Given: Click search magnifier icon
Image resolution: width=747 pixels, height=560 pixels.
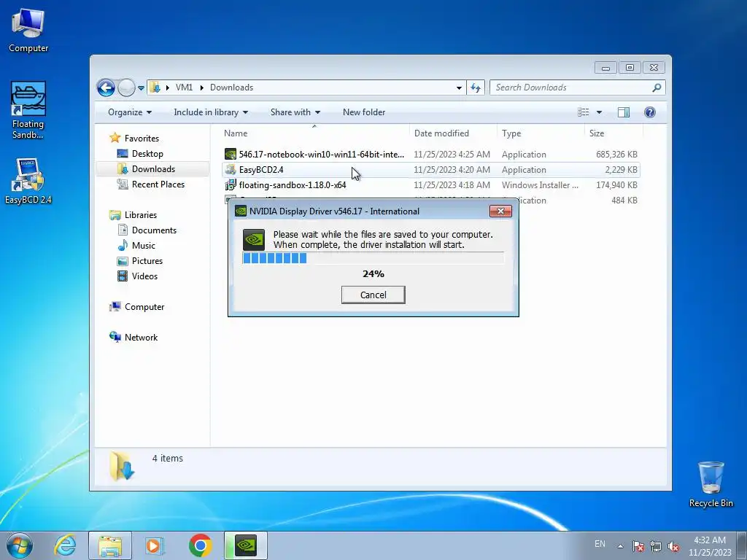Looking at the screenshot, I should [657, 87].
